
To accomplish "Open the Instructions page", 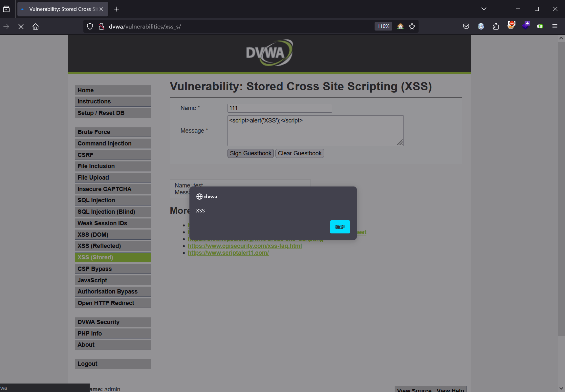I will [113, 101].
